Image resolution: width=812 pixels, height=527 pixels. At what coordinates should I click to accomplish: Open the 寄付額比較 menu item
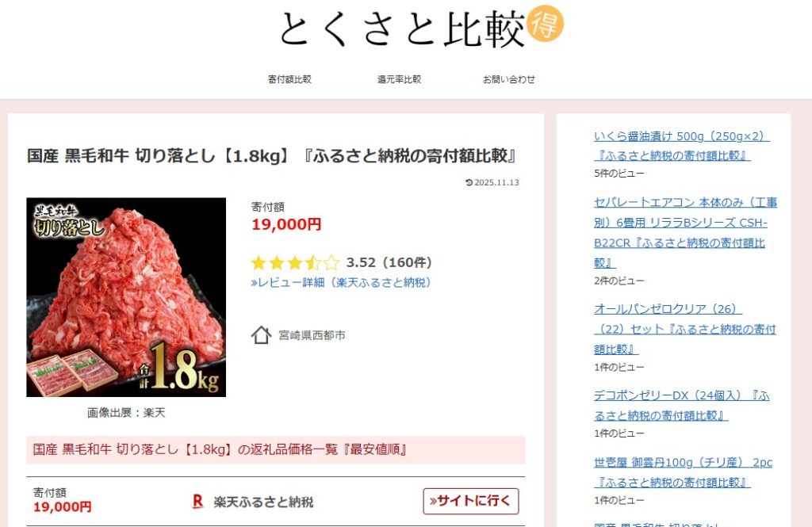click(x=289, y=79)
